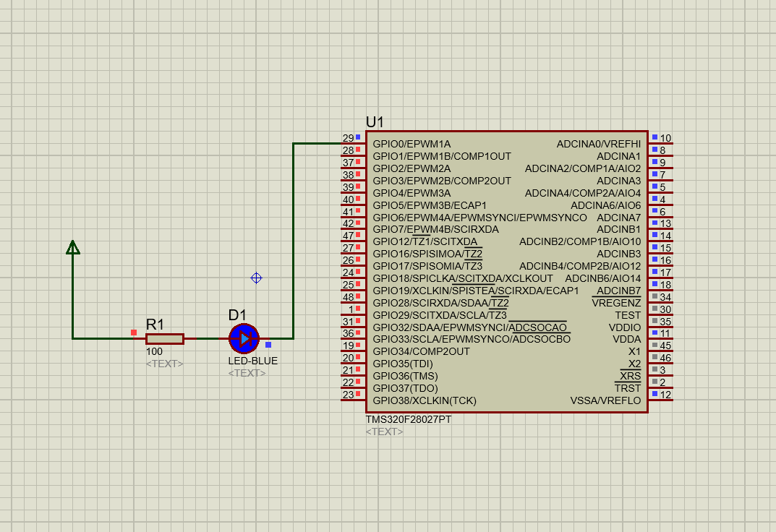Click the GPIO16/SPISIMOA/TZ2 pin label
This screenshot has height=532, width=776.
click(x=427, y=254)
